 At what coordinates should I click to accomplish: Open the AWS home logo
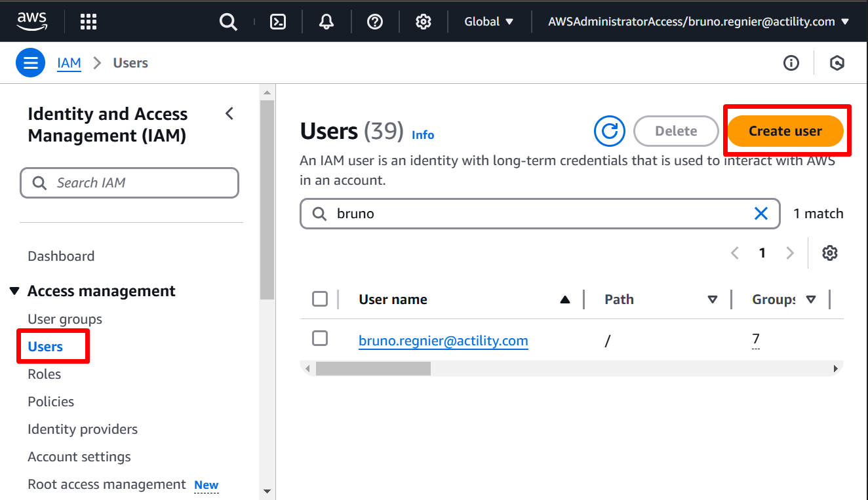(32, 22)
